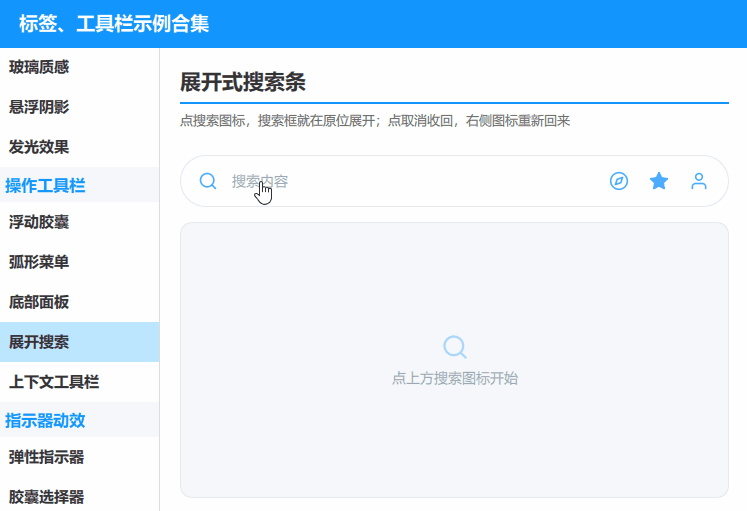Click the 点上方搜索图标开始 hint text

pyautogui.click(x=454, y=379)
